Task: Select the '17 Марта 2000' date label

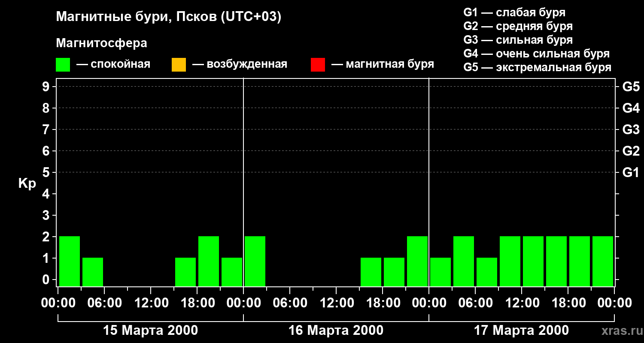Action: (x=521, y=331)
